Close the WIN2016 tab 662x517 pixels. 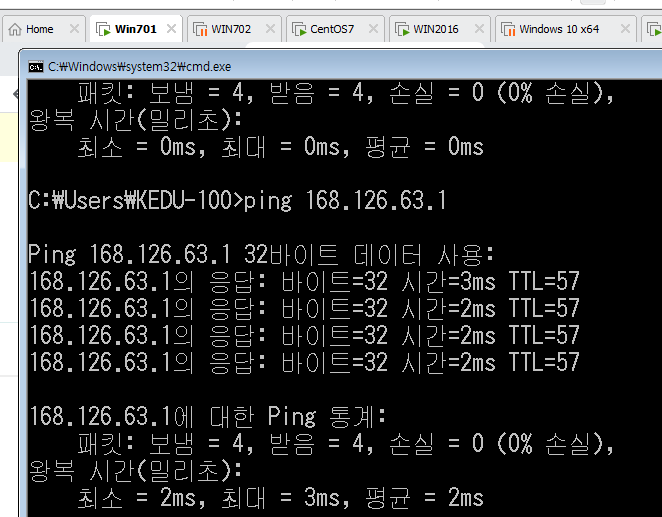(x=479, y=29)
